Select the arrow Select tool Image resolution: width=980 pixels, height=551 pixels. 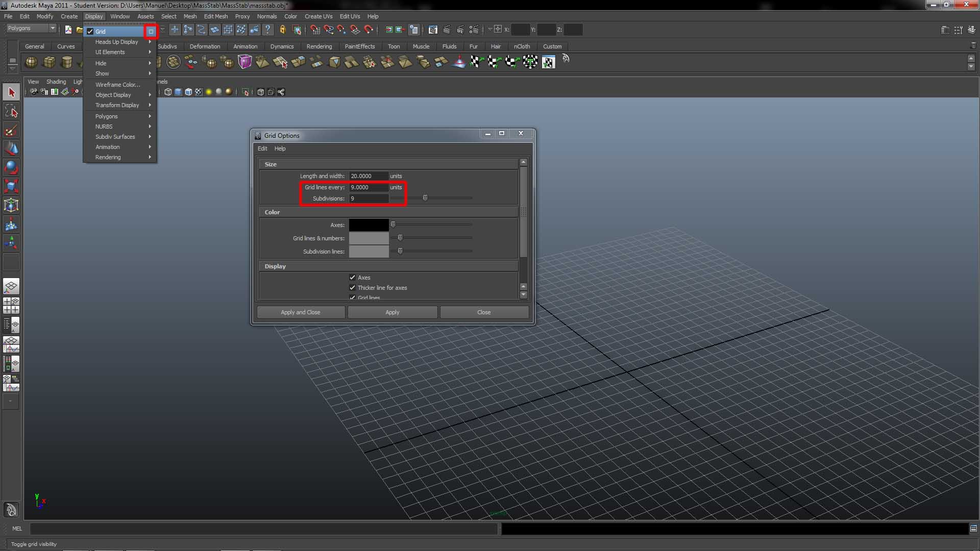11,92
